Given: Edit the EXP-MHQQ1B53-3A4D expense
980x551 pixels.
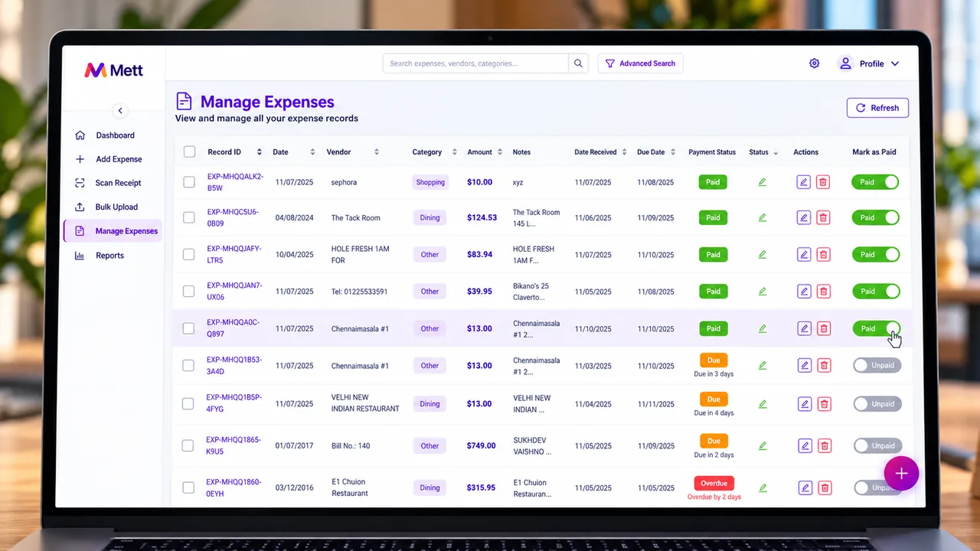Looking at the screenshot, I should [x=804, y=366].
